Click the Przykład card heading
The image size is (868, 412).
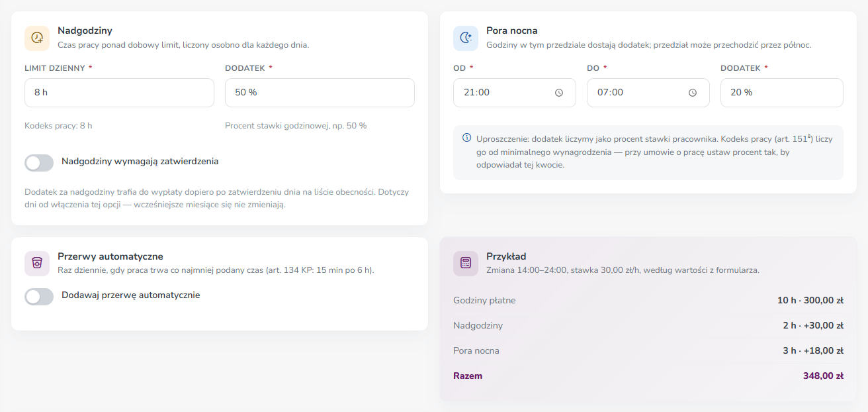point(506,256)
